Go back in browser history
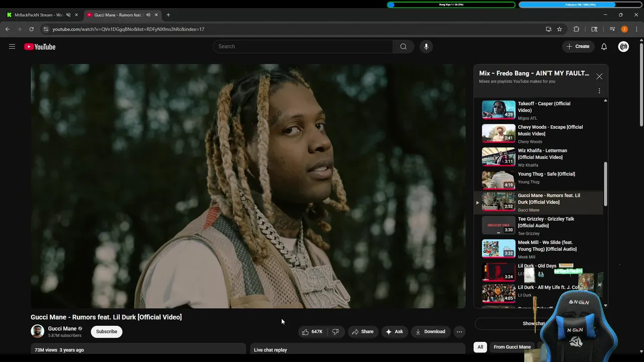 [x=8, y=29]
